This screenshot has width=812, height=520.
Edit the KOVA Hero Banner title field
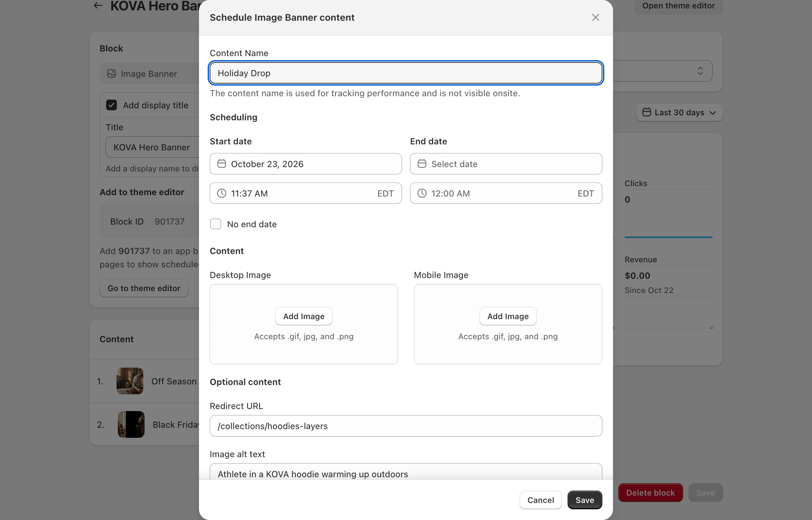tap(153, 147)
